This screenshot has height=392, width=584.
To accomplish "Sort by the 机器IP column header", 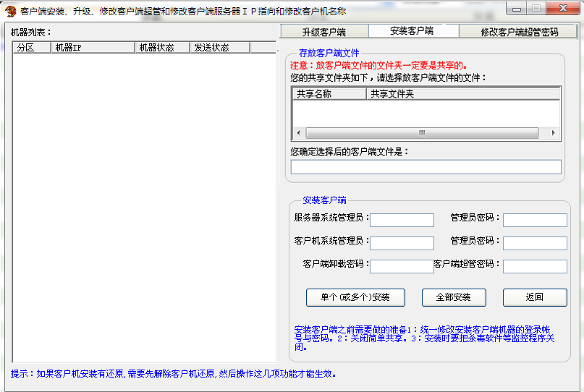I will [x=93, y=48].
